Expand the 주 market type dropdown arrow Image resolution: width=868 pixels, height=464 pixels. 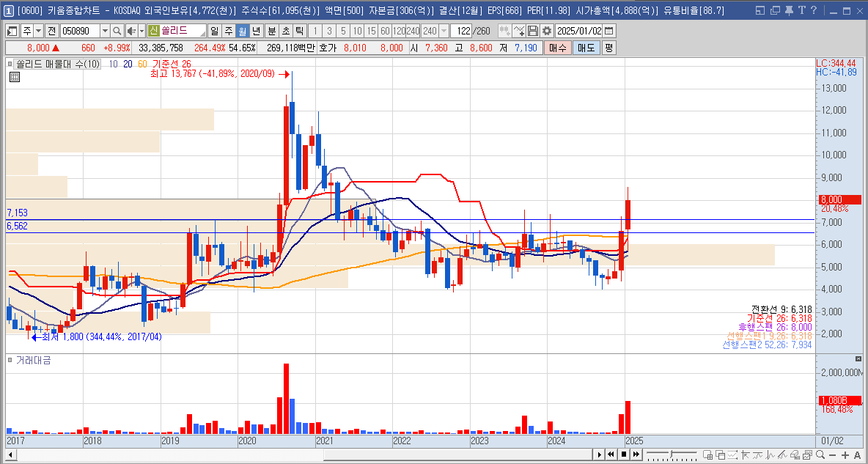(38, 31)
